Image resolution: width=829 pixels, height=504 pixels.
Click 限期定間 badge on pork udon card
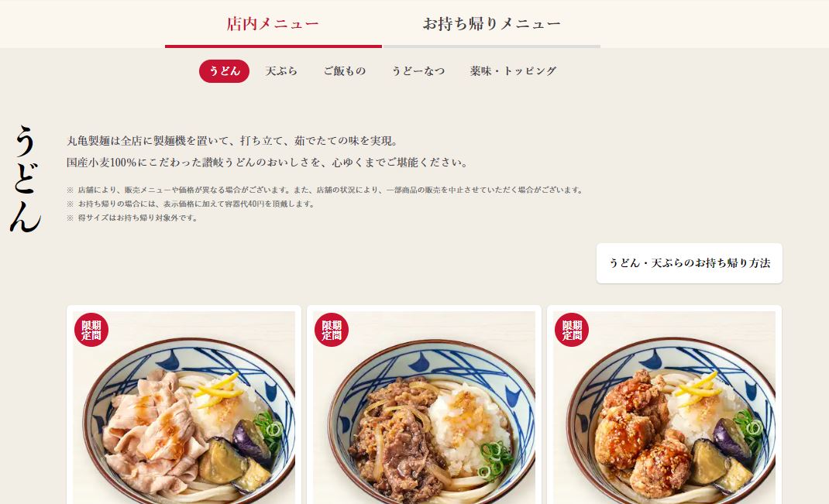[x=91, y=330]
